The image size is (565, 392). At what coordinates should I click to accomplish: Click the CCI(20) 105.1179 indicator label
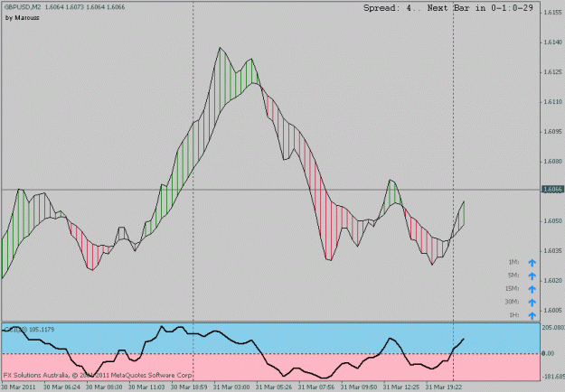coord(29,330)
